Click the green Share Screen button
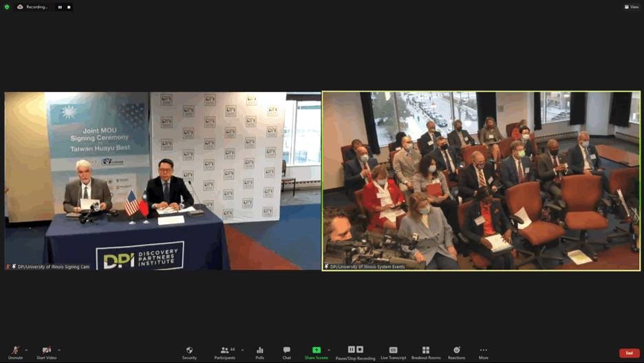This screenshot has height=363, width=644. [x=316, y=352]
